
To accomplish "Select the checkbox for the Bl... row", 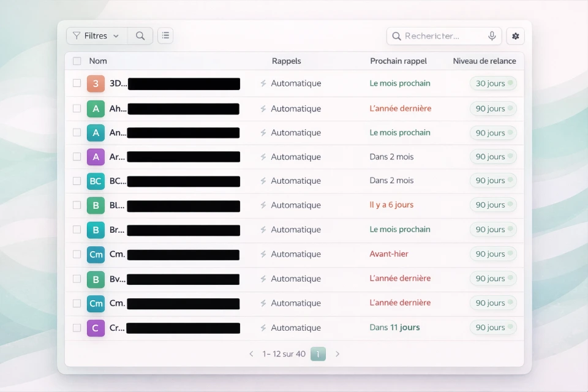I will point(77,205).
